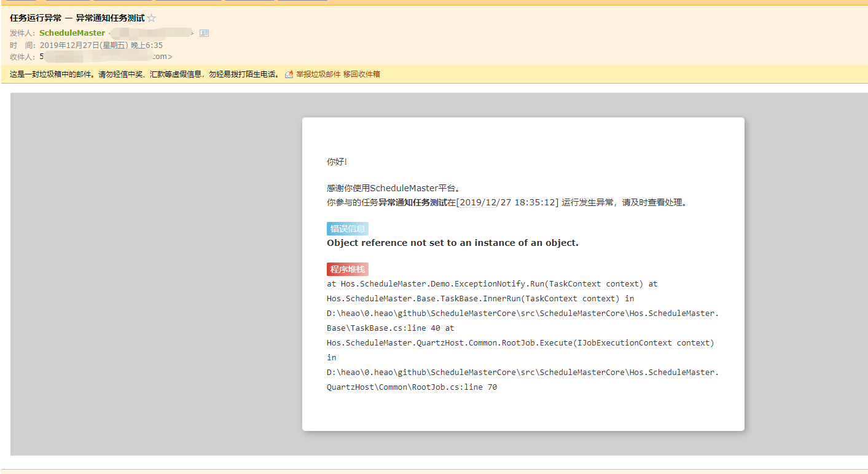868x474 pixels.
Task: Move email back with 移回收件箱
Action: click(x=361, y=74)
